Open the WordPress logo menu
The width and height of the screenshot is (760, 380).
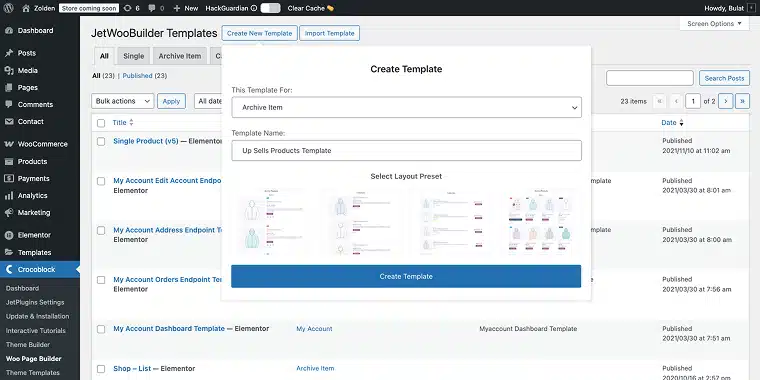coord(9,8)
